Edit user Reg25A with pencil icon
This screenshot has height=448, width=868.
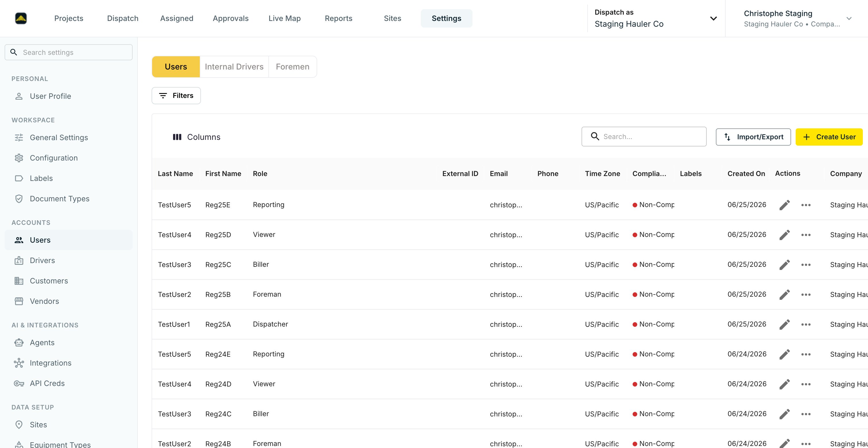(x=784, y=324)
